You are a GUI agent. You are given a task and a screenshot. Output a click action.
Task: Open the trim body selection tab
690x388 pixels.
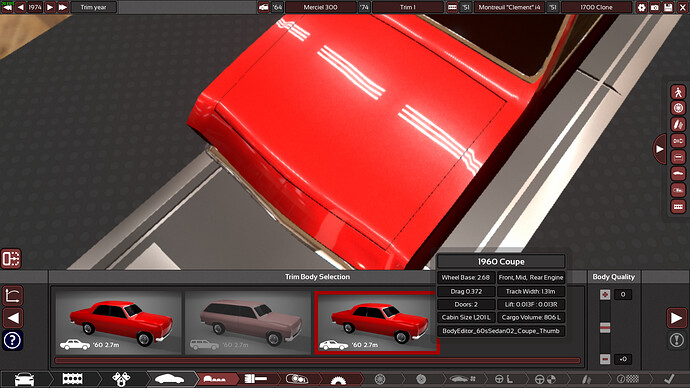215,379
